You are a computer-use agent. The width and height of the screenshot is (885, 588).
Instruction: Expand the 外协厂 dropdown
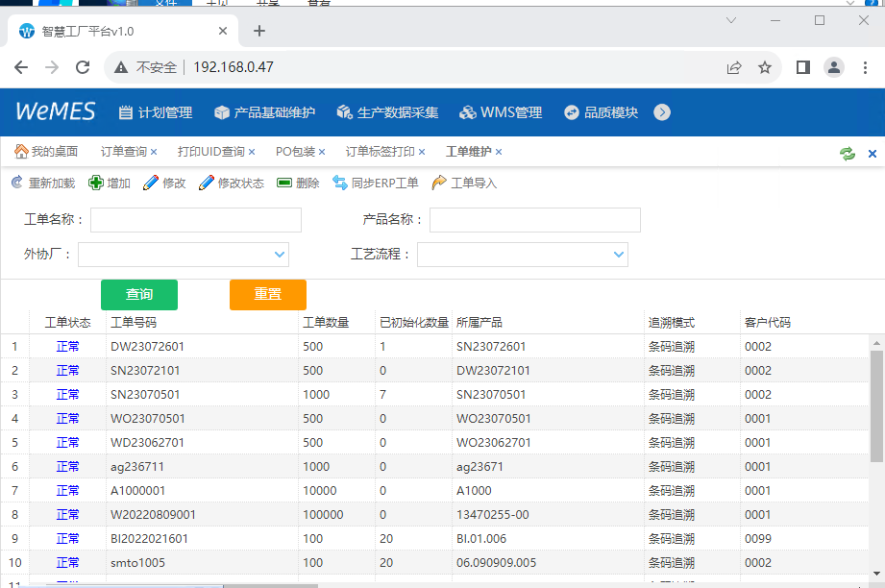(x=280, y=255)
